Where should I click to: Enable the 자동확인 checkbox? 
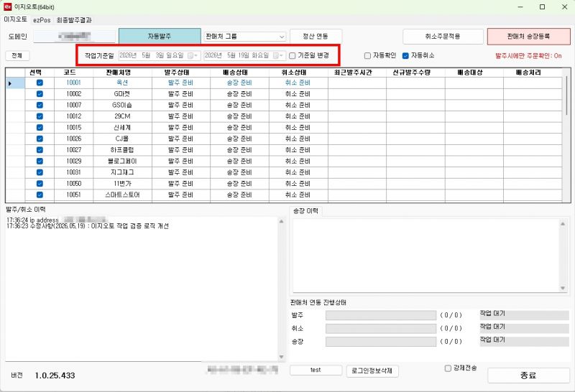[x=367, y=56]
